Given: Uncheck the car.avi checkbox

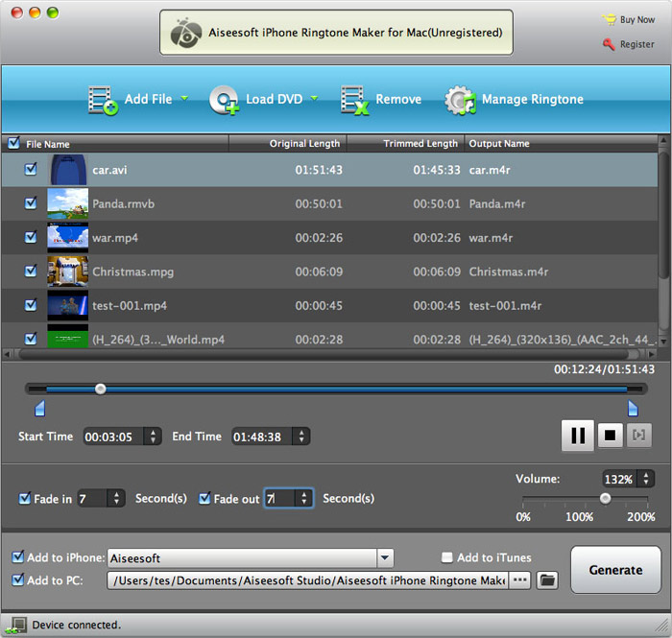Looking at the screenshot, I should tap(31, 169).
